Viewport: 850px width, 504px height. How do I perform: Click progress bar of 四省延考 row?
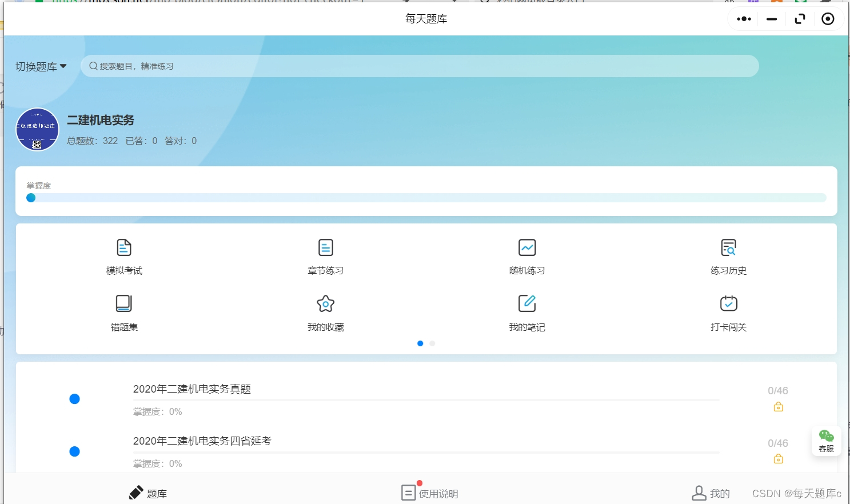[x=426, y=452]
